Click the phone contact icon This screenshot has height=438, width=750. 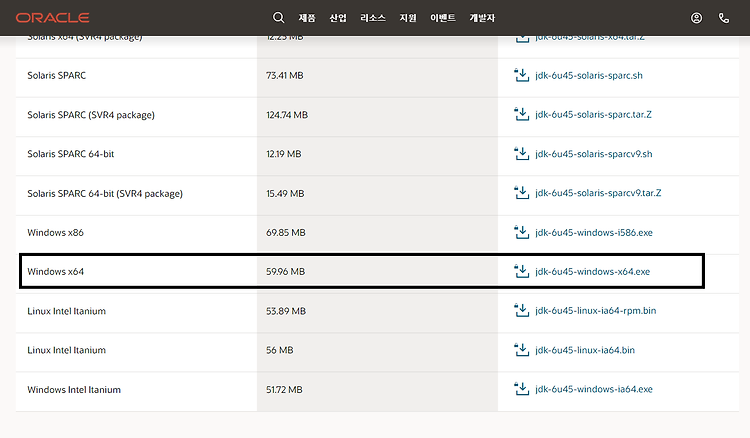coord(724,18)
